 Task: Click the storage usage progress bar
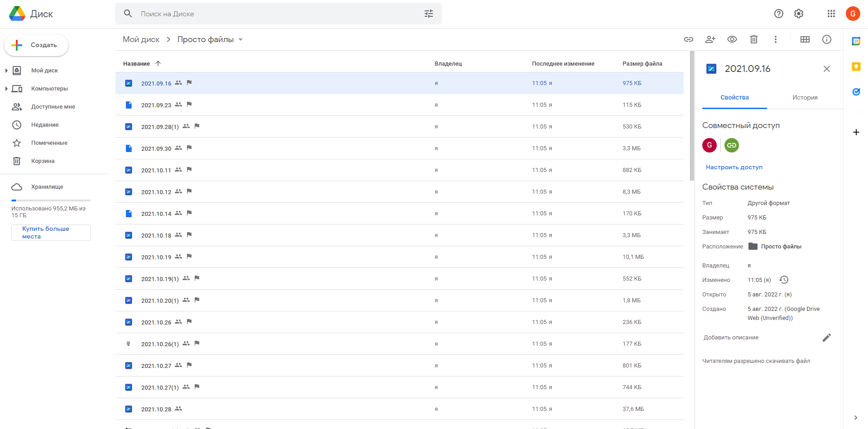coord(51,200)
